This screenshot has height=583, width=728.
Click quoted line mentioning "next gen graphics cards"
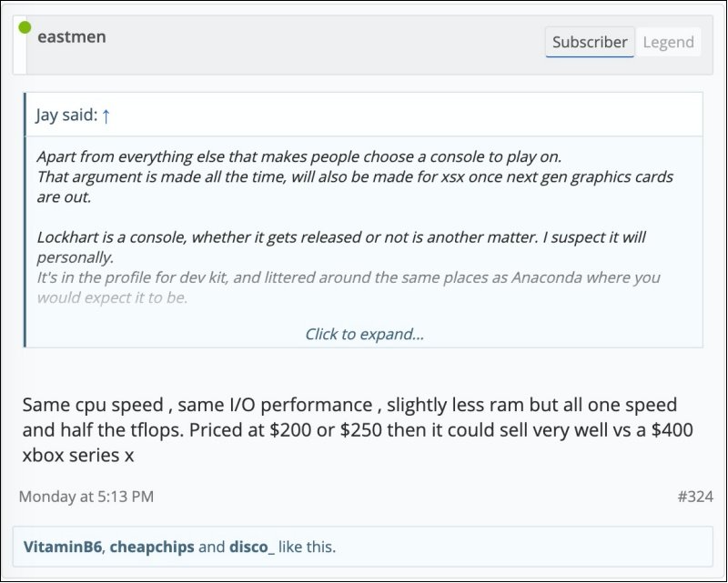point(355,176)
